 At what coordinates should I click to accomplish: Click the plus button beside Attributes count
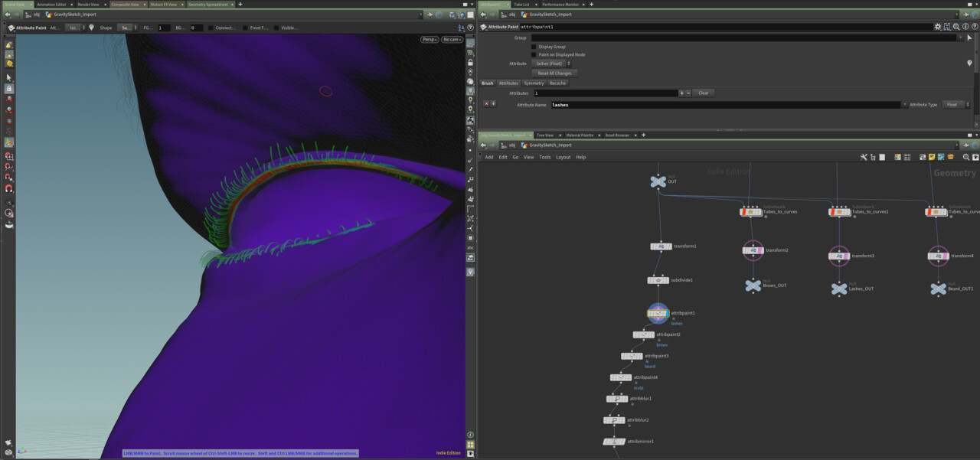pyautogui.click(x=681, y=93)
